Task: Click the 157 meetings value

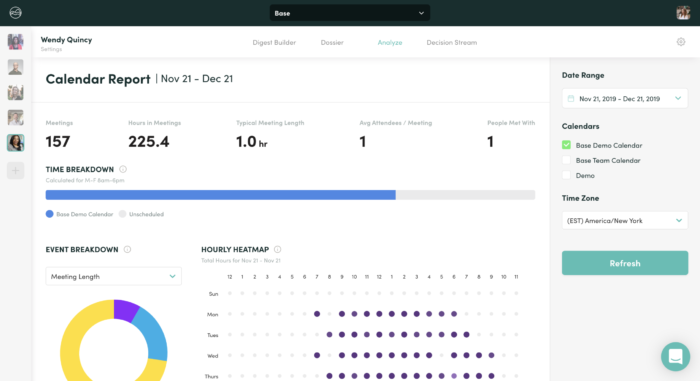Action: 58,142
